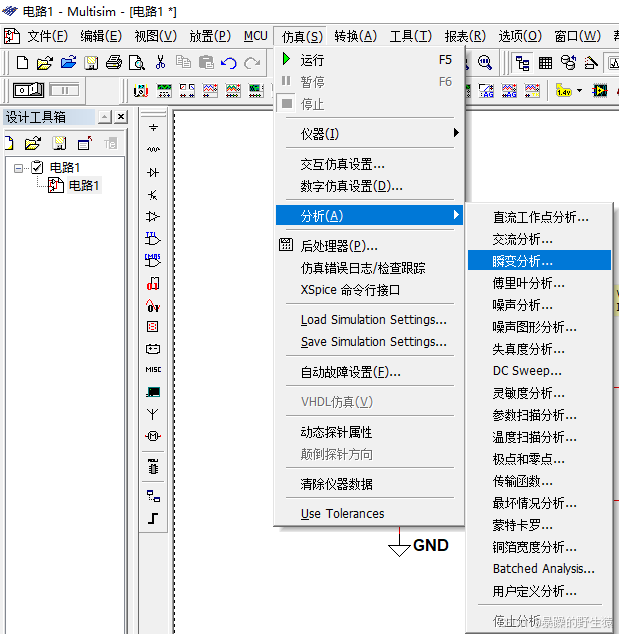Select 交流分析 from submenu
The image size is (619, 634).
tap(539, 239)
